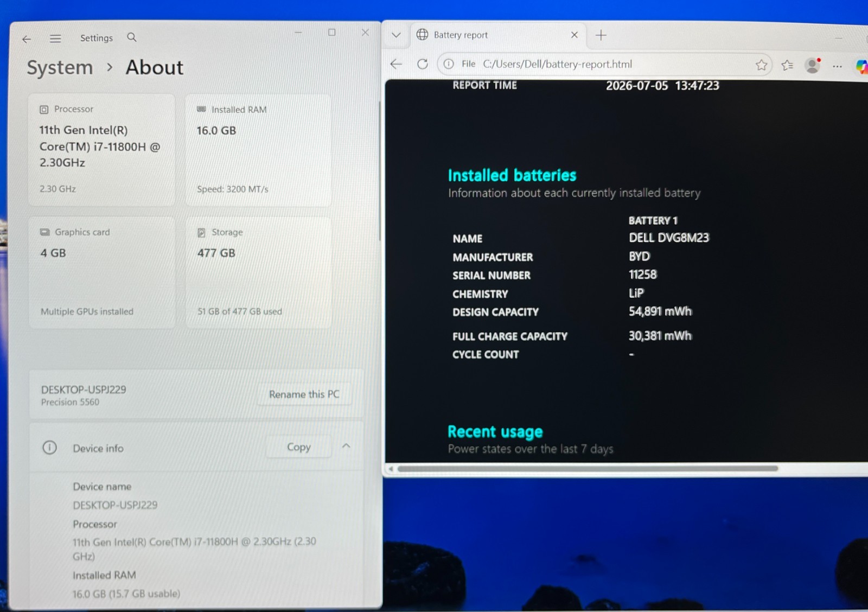The height and width of the screenshot is (612, 868).
Task: Click the Settings window title text
Action: tap(97, 38)
